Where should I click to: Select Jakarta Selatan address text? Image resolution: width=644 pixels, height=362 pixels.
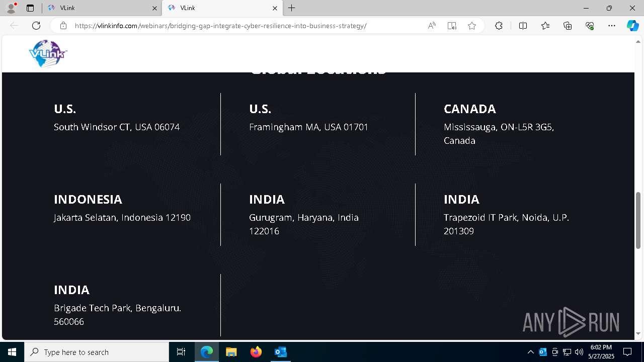click(122, 218)
